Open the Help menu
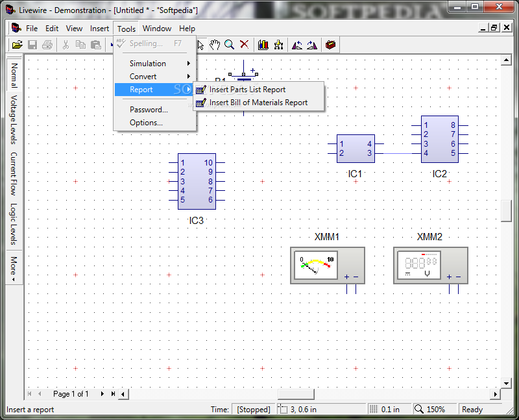 click(187, 29)
